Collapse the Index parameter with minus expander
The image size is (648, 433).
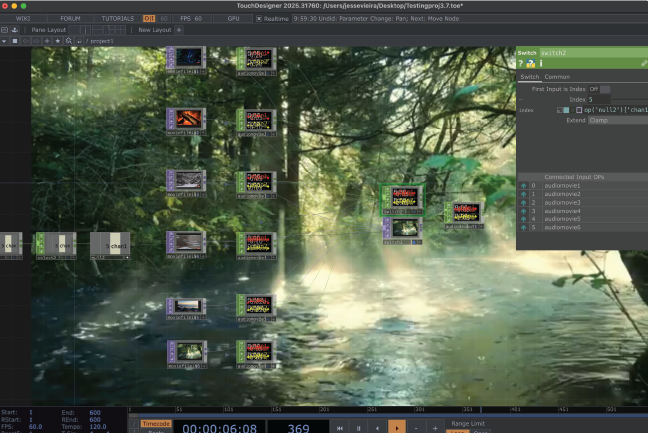tap(521, 100)
